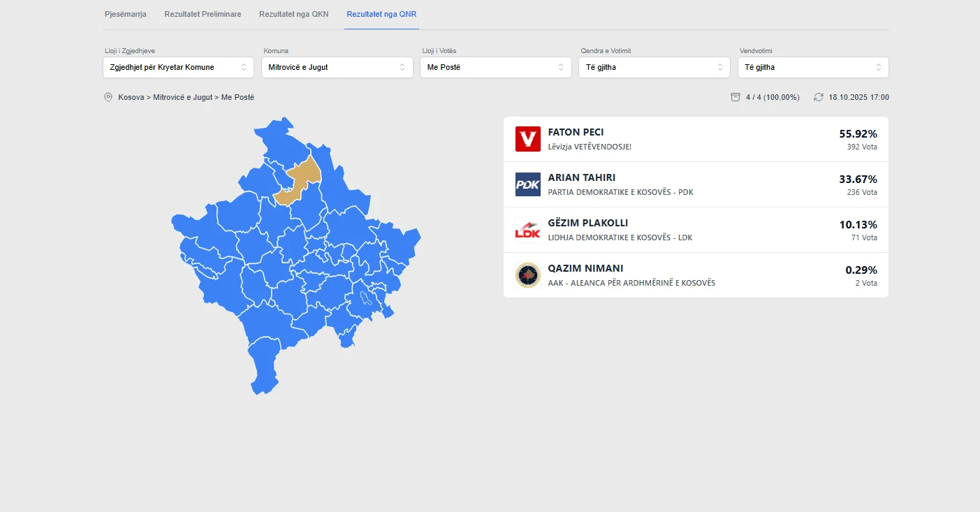Click the LDK party logo icon
The height and width of the screenshot is (512, 980).
click(x=527, y=230)
